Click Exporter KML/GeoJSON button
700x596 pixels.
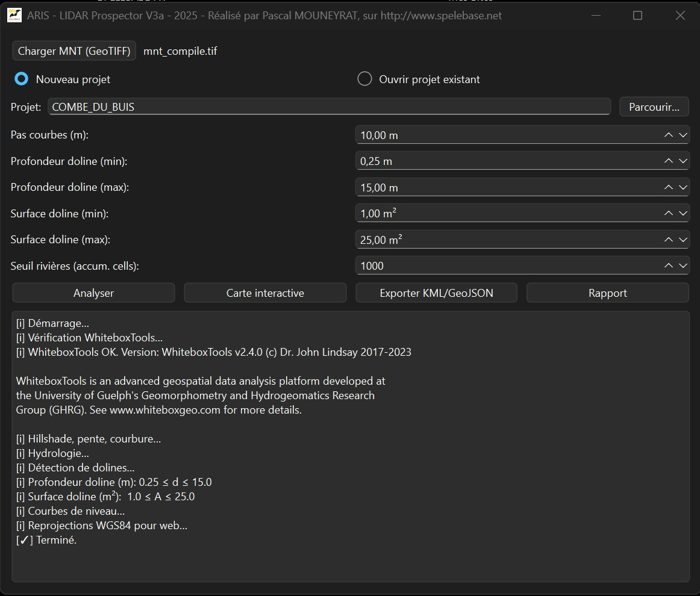coord(436,293)
